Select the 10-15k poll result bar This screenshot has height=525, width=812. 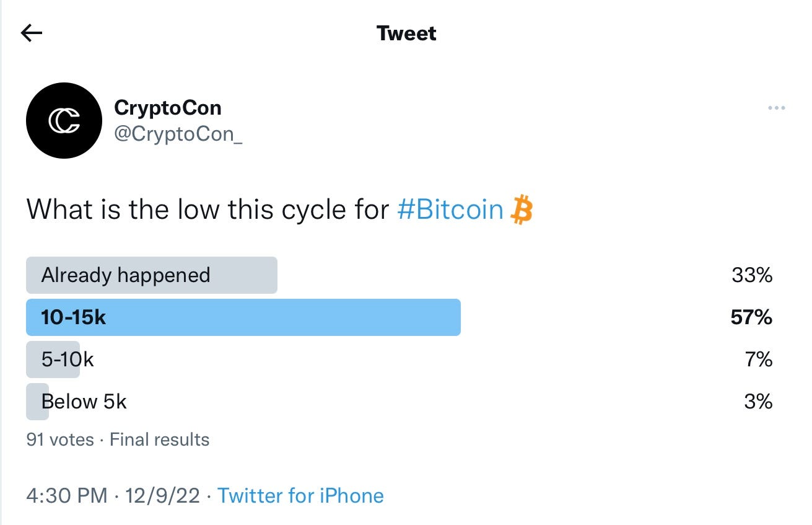[243, 317]
